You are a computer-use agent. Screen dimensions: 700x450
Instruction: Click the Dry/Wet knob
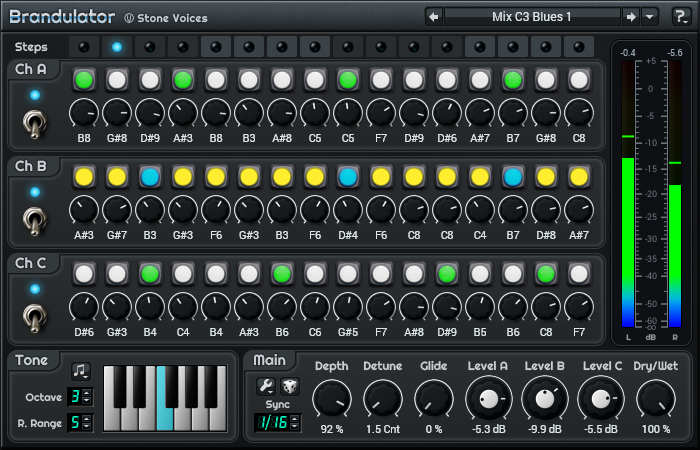coord(656,399)
